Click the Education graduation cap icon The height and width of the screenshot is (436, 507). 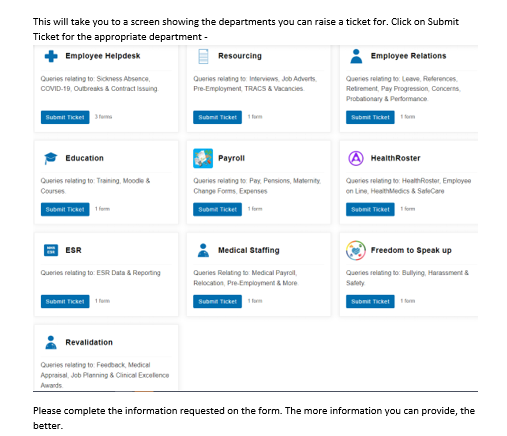click(51, 158)
